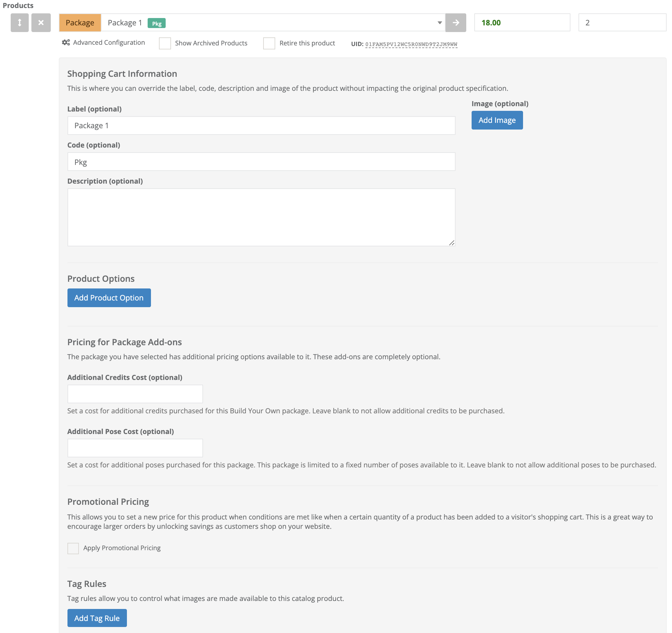Enable Show Archived Products checkbox
672x633 pixels.
click(x=165, y=43)
